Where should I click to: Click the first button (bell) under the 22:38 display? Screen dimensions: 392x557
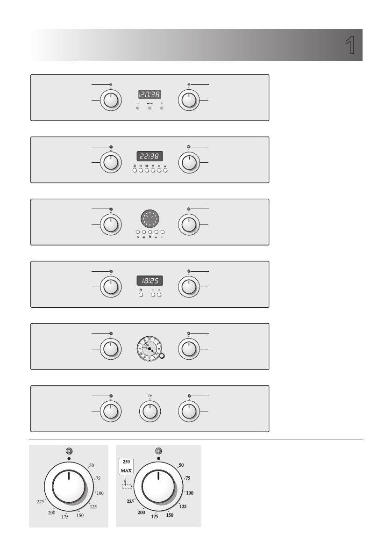135,171
